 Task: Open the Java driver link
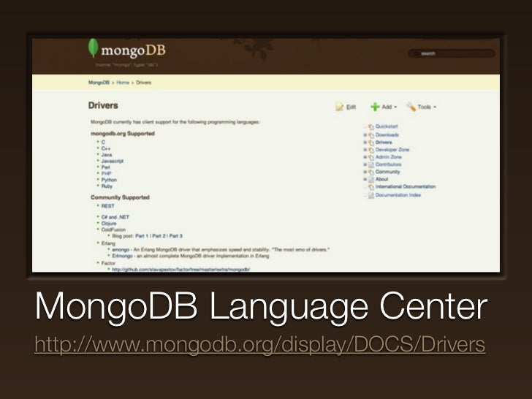tap(107, 155)
